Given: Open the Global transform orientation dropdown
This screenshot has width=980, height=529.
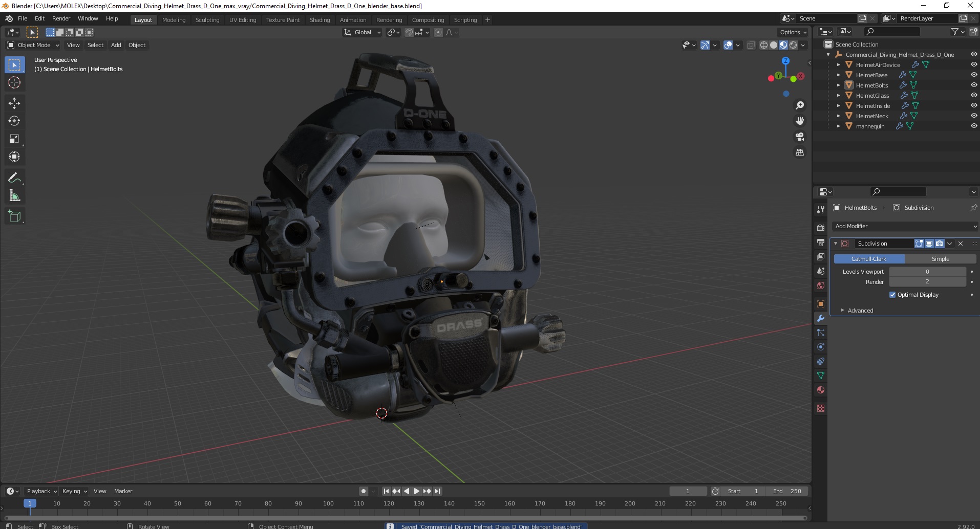Looking at the screenshot, I should point(362,32).
